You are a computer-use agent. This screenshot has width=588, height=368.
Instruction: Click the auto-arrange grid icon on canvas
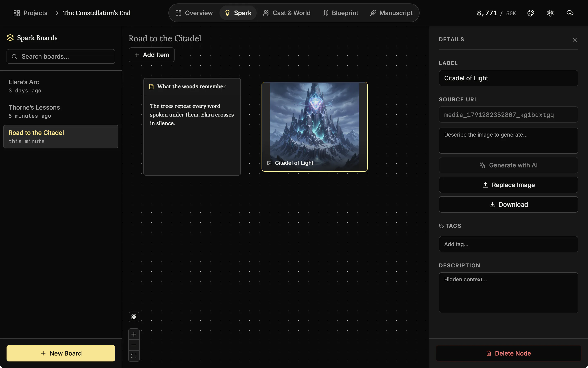[134, 317]
